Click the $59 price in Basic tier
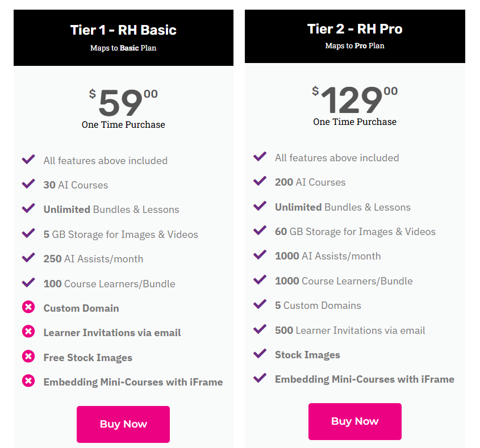 123,102
